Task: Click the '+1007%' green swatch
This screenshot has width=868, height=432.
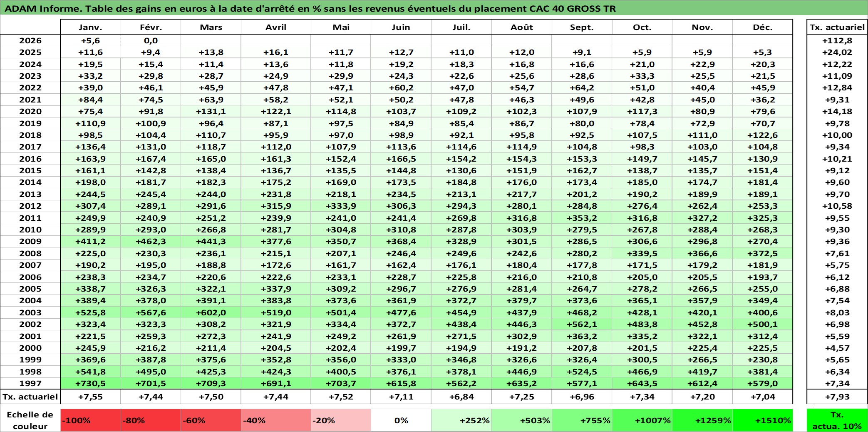Action: 642,420
